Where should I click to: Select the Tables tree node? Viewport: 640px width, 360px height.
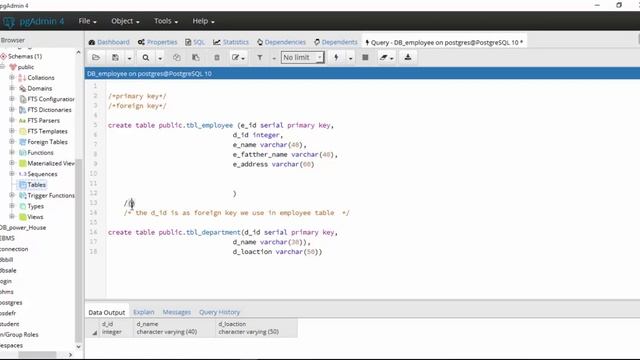coord(36,185)
